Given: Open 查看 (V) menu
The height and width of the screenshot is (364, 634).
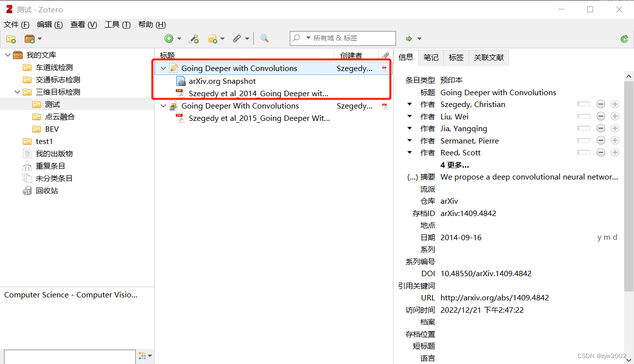Looking at the screenshot, I should point(83,25).
